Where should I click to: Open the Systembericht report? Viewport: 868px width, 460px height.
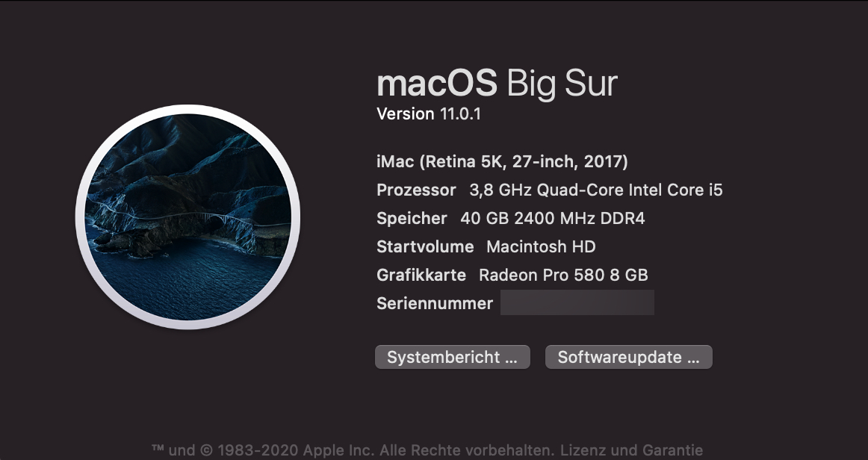click(452, 357)
